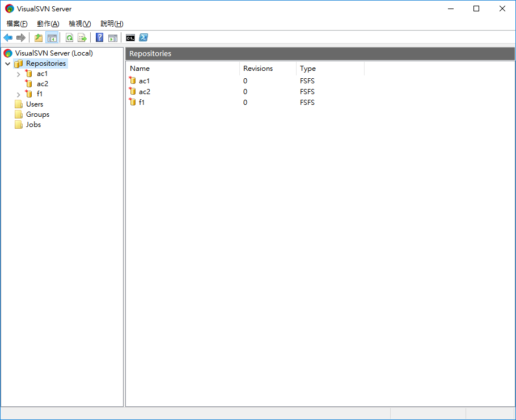
Task: Click the ac1 repository icon in the tree
Action: (28, 73)
